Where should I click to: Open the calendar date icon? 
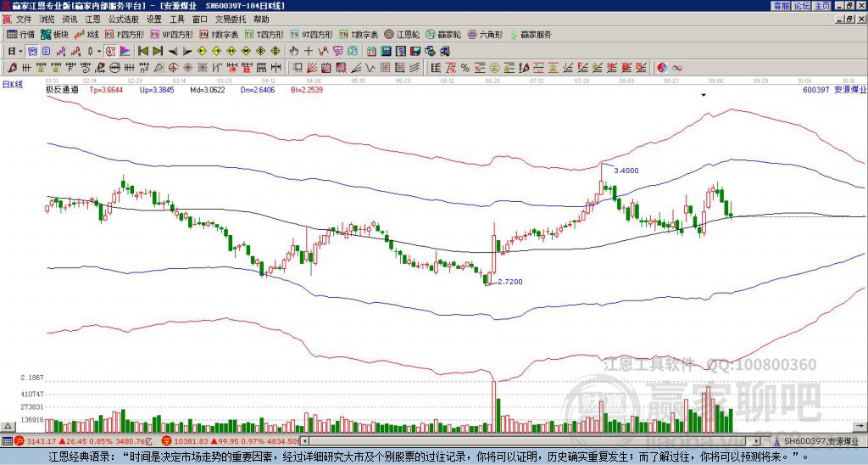click(x=371, y=52)
